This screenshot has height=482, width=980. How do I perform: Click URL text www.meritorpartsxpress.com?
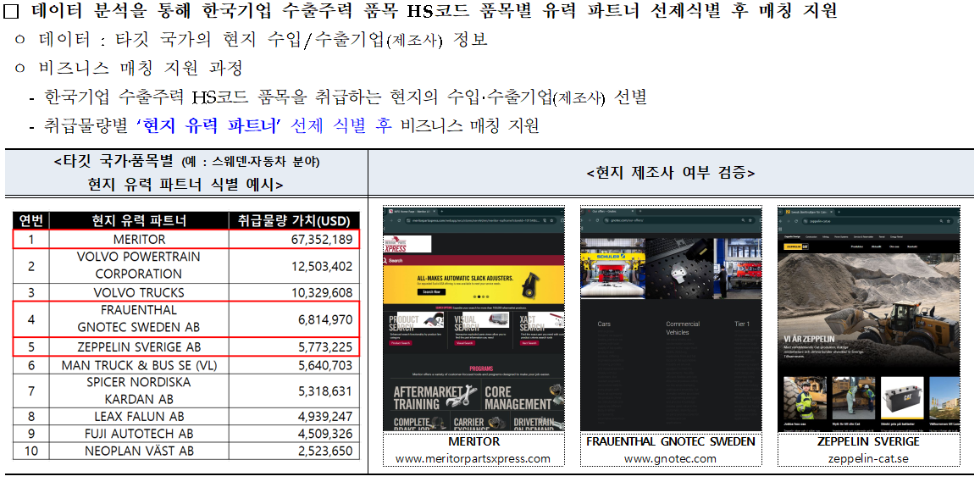point(473,459)
